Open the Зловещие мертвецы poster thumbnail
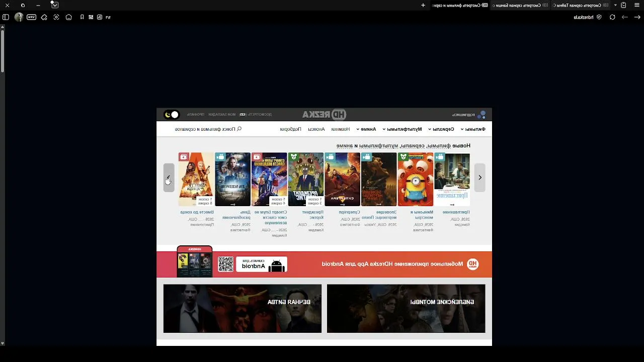 click(x=379, y=179)
